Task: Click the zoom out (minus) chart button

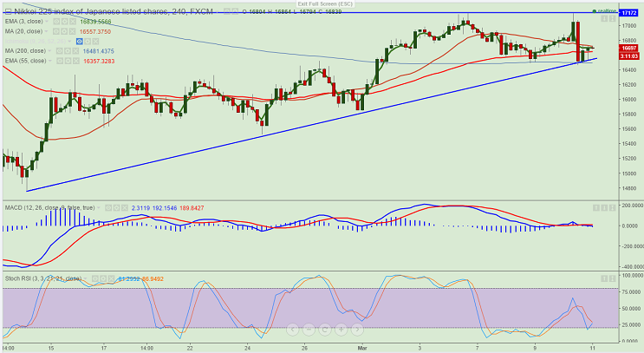Action: [x=309, y=330]
